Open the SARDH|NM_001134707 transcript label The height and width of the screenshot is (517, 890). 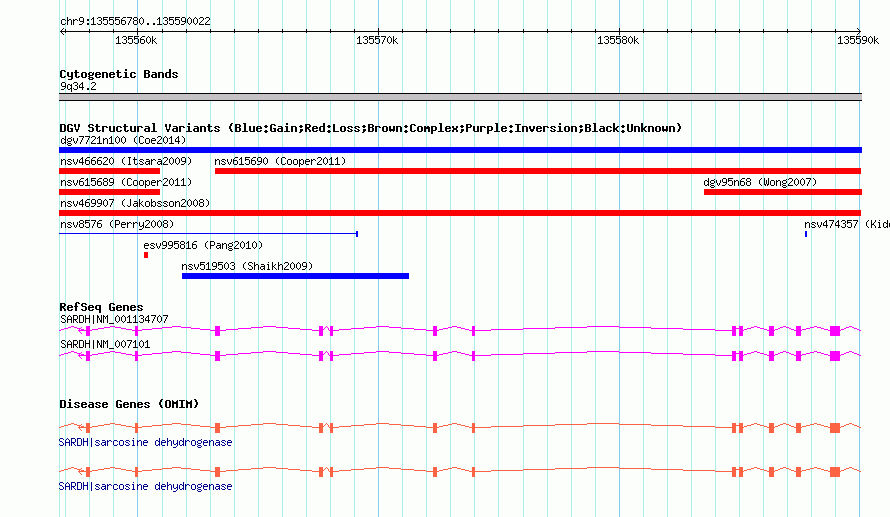click(x=114, y=320)
